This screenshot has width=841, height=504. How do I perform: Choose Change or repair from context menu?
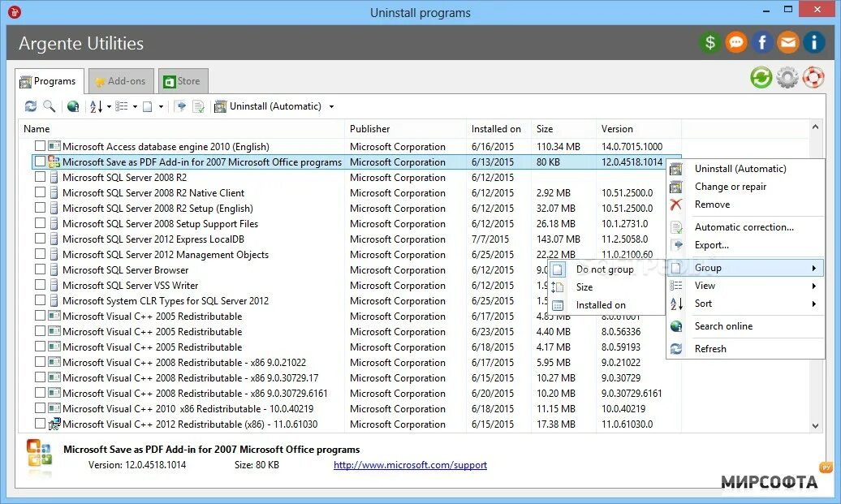point(731,187)
